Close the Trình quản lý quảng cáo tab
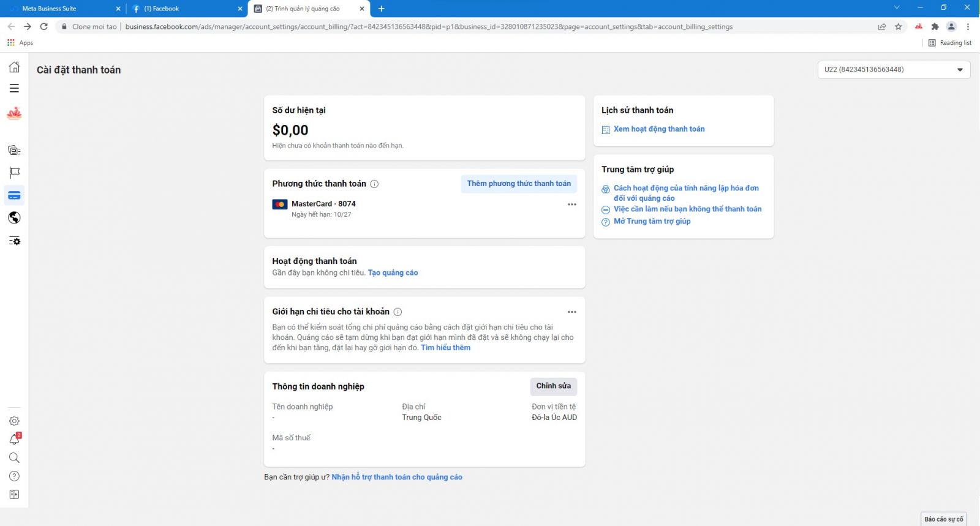The image size is (980, 526). [x=362, y=9]
